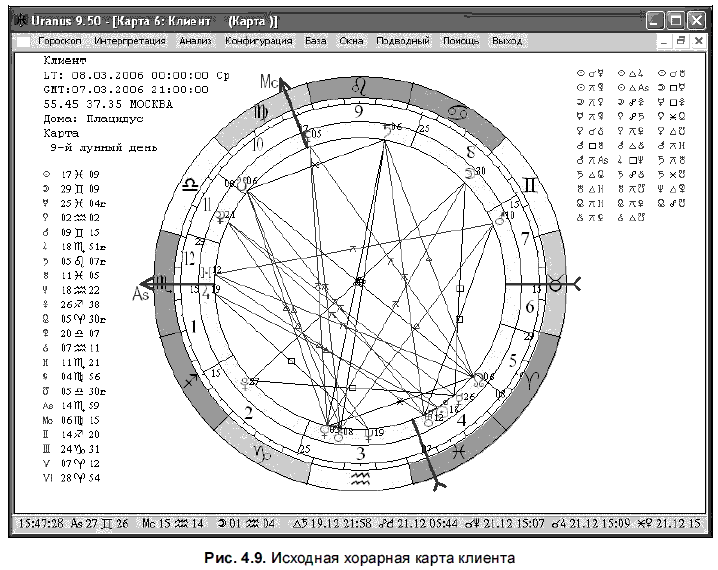Open the Конфигурация menu
Viewport: 718px width, 570px height.
[x=258, y=41]
